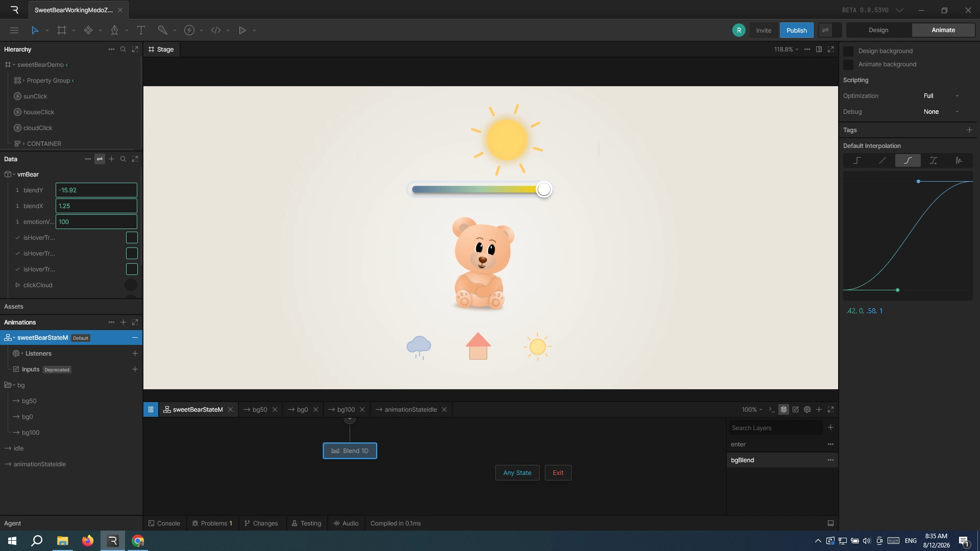
Task: Open the Stage zoom 118.8% dropdown
Action: pyautogui.click(x=786, y=49)
